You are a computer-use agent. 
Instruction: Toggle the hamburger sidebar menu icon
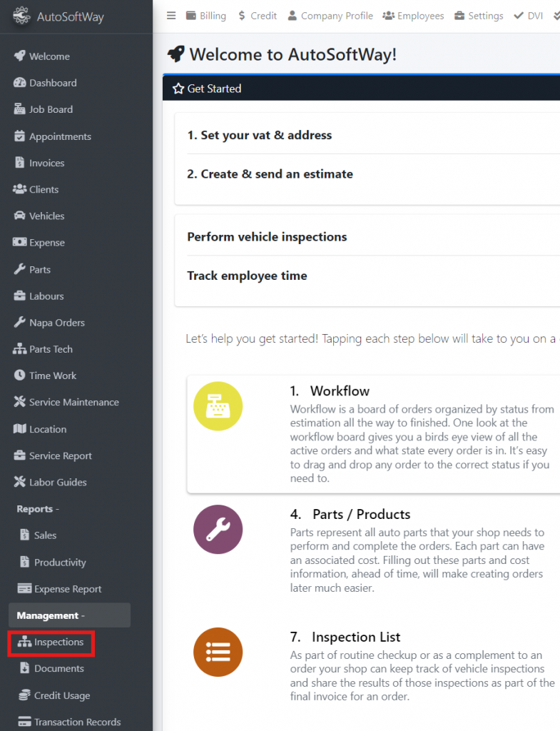[x=171, y=16]
